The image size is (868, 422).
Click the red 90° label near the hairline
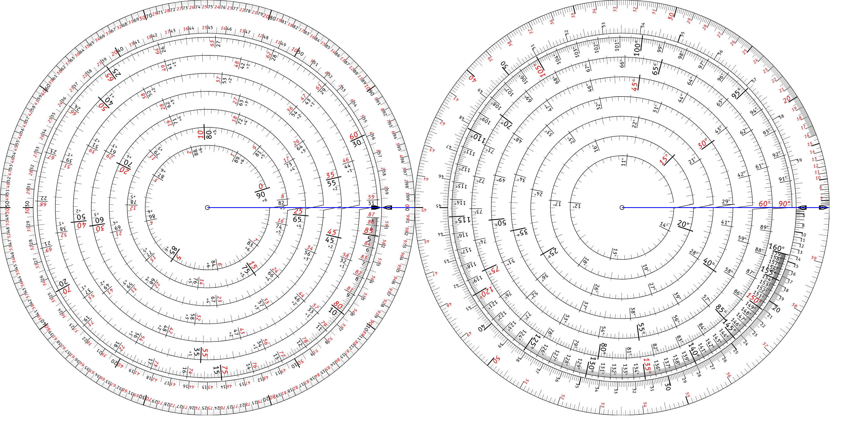point(784,204)
